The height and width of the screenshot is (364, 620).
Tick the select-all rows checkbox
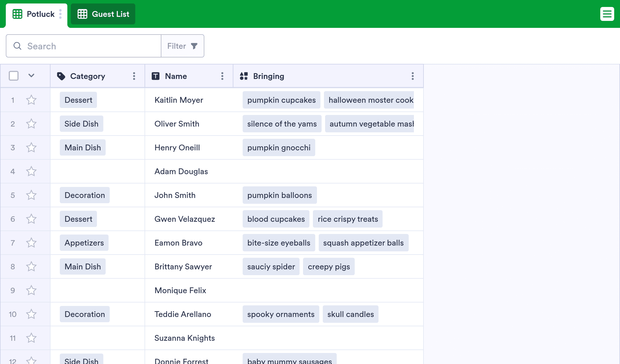pyautogui.click(x=14, y=76)
